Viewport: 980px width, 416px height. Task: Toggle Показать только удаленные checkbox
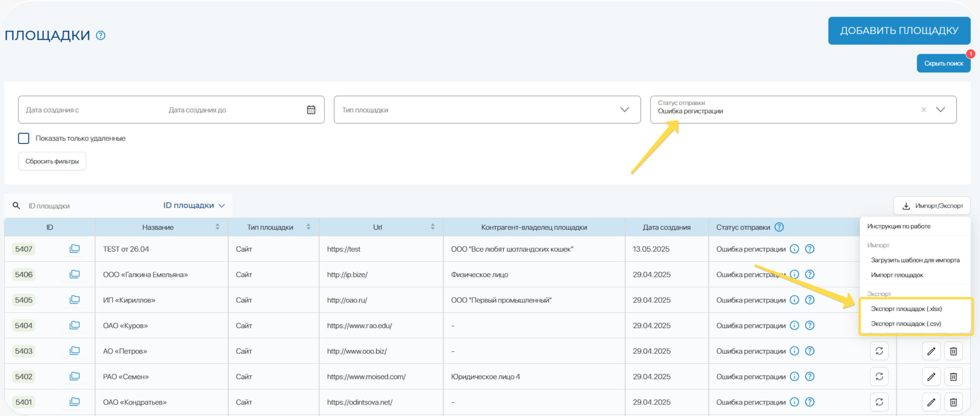[x=24, y=138]
